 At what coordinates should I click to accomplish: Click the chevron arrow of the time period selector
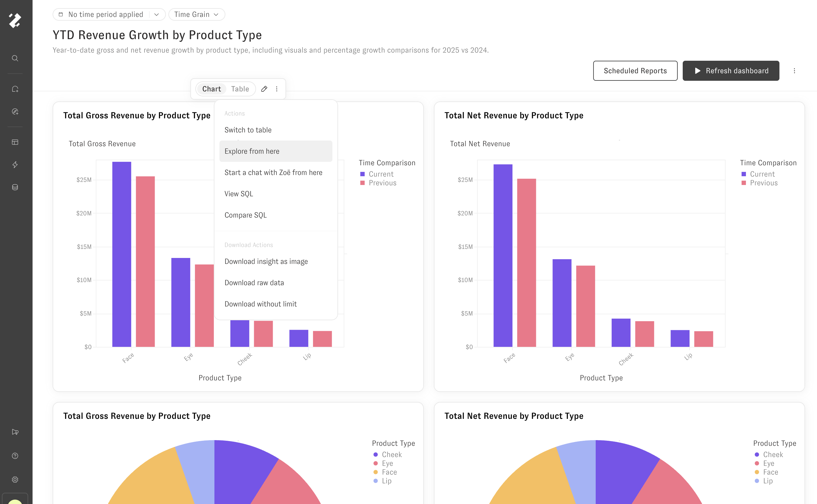[156, 14]
